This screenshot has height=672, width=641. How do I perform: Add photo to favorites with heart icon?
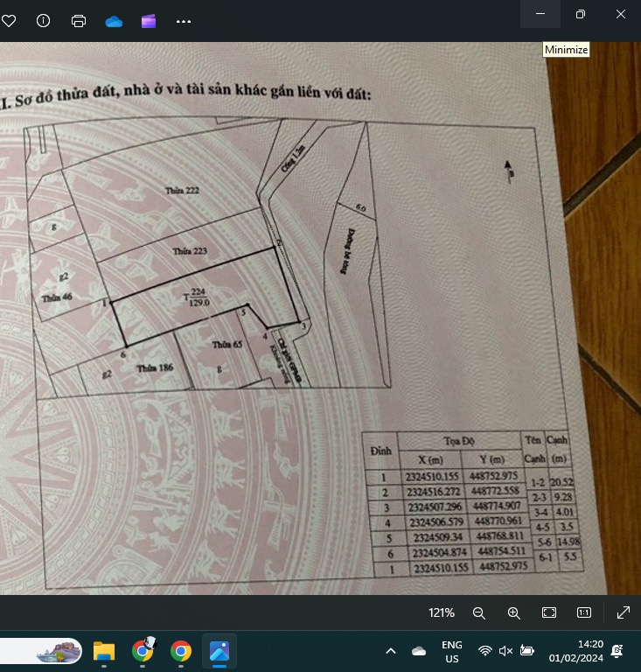click(x=9, y=21)
